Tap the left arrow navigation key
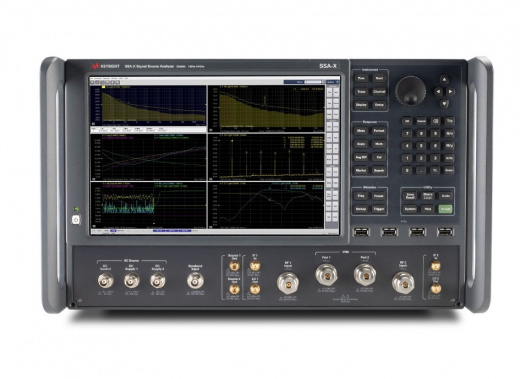Image resolution: width=520 pixels, height=379 pixels. (x=438, y=91)
